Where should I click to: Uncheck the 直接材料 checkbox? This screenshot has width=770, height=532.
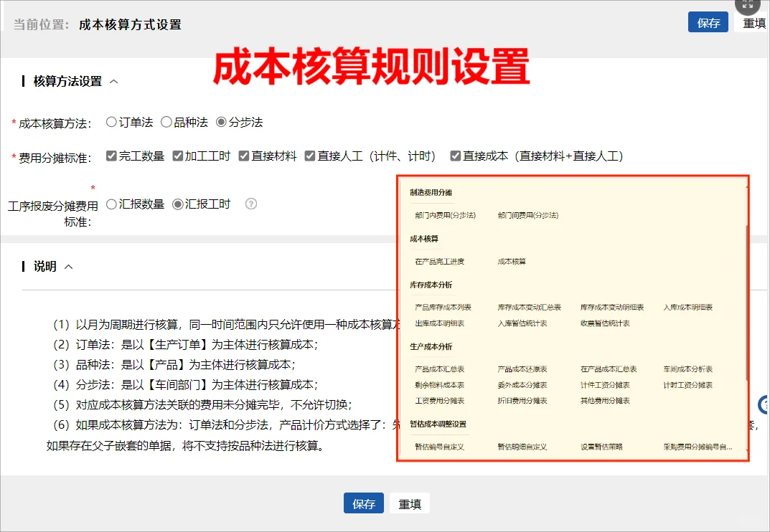pyautogui.click(x=244, y=156)
